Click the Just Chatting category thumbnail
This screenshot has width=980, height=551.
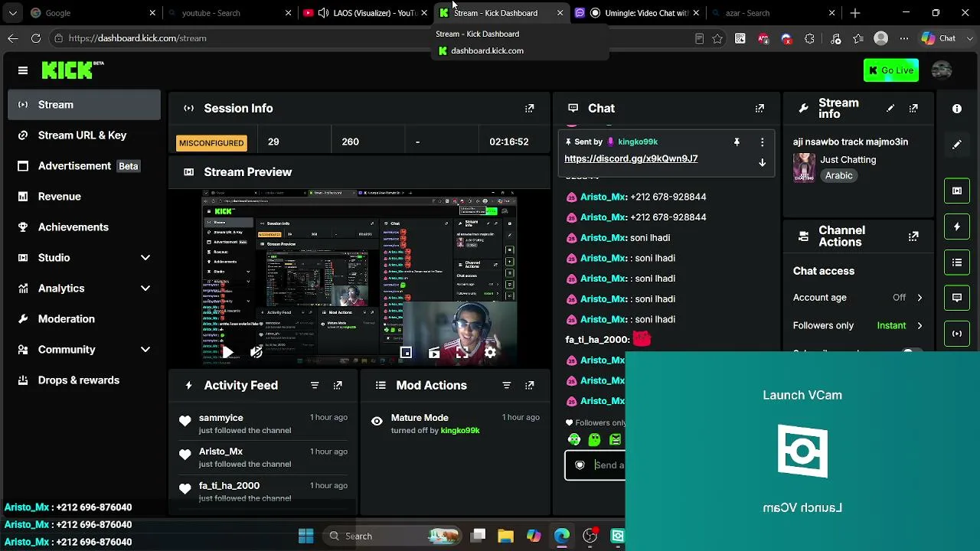pyautogui.click(x=804, y=168)
